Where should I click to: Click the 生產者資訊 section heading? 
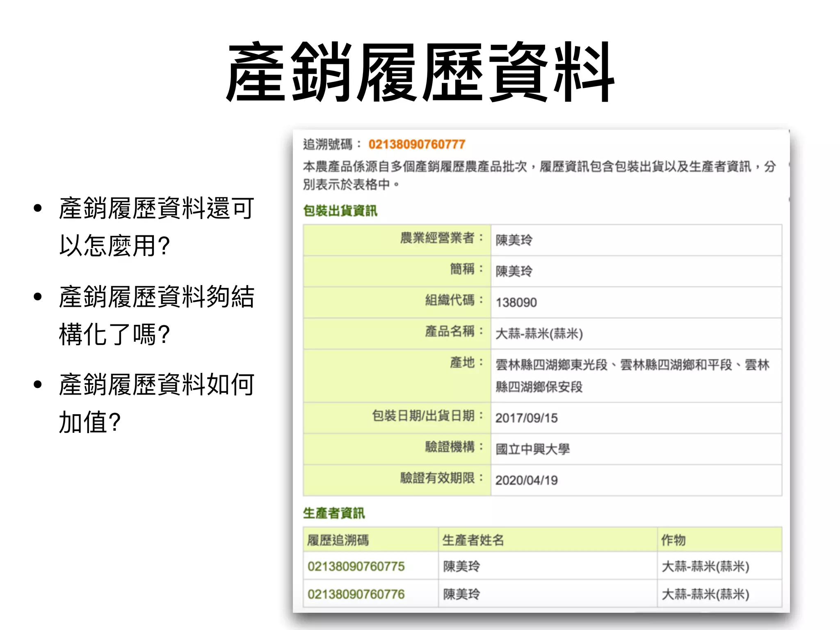coord(334,513)
